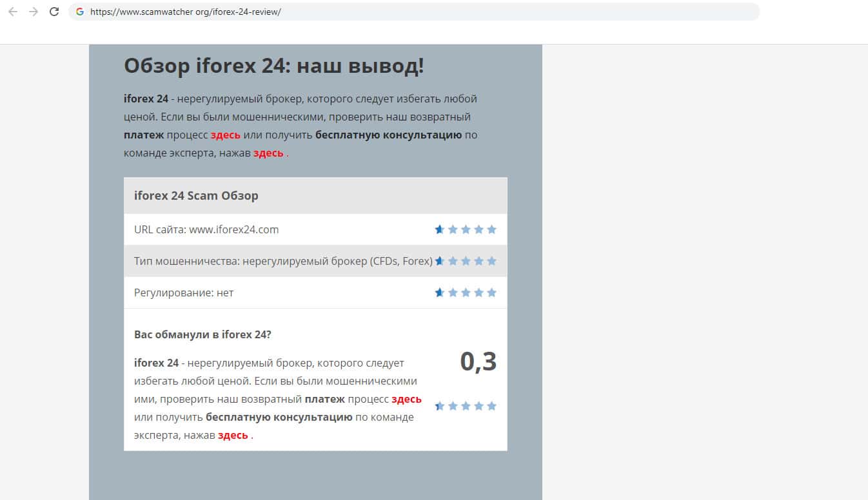Click the subheading 'Вас обманули в iforex 24?'

tap(202, 335)
